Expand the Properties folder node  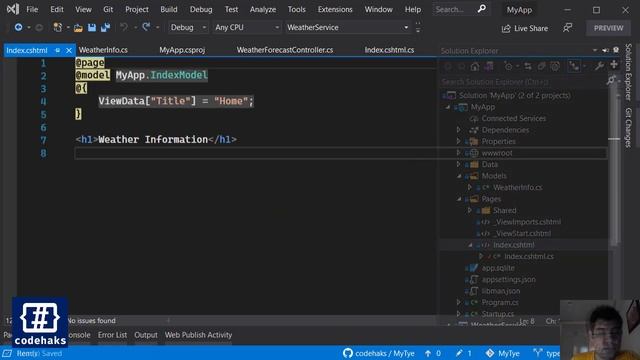click(458, 141)
